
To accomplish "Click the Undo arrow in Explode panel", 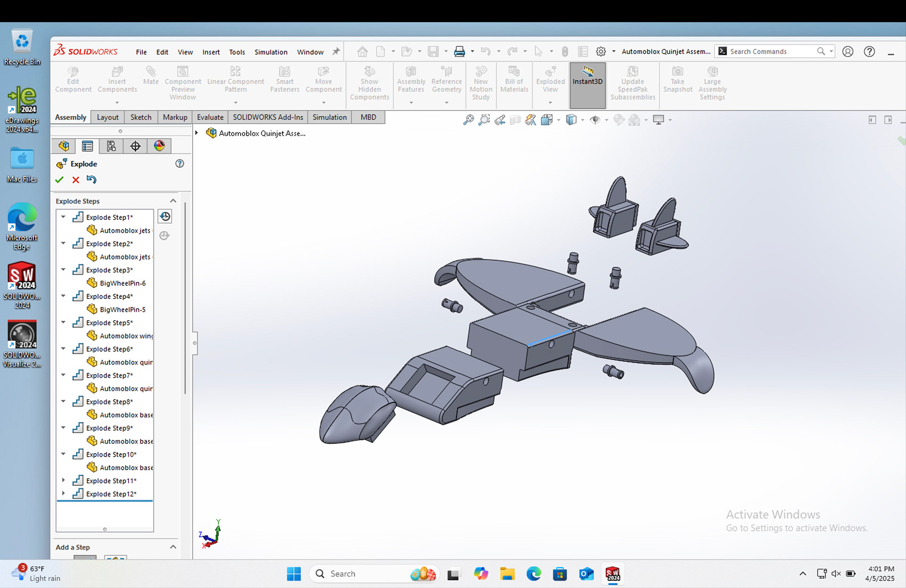I will [x=92, y=180].
